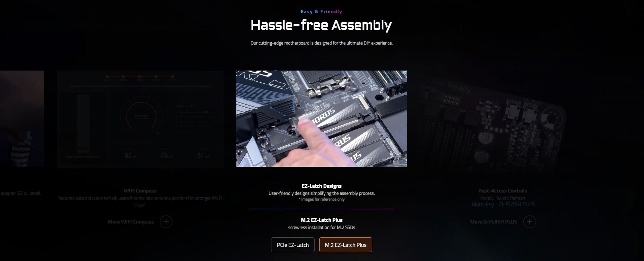Select the M.2 EZ-Latch Plus tab
The width and height of the screenshot is (644, 261).
coord(346,245)
